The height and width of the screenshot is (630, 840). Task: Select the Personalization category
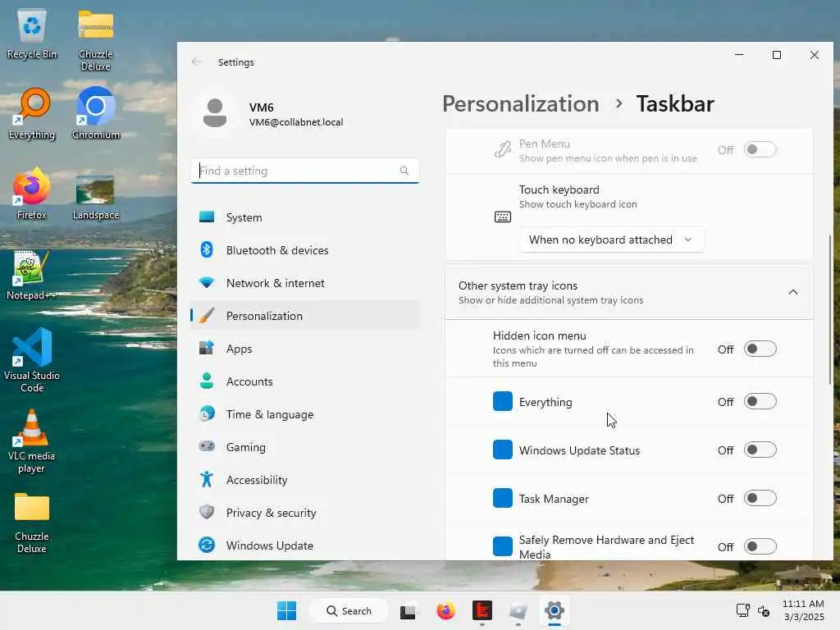pos(305,316)
